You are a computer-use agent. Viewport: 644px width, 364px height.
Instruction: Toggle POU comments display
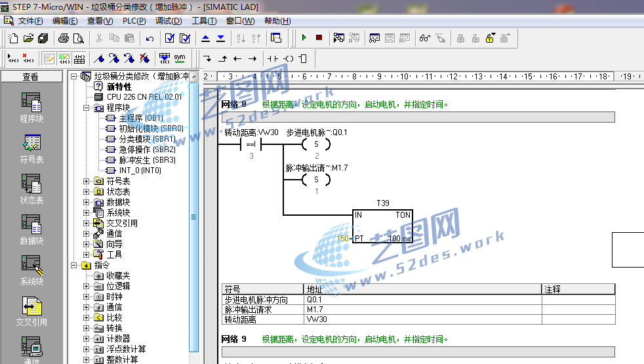point(49,58)
